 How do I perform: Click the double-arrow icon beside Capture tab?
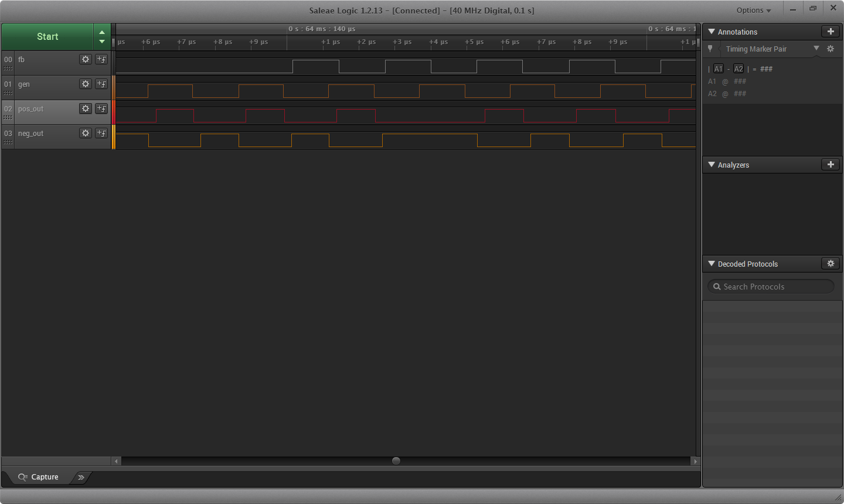(81, 477)
